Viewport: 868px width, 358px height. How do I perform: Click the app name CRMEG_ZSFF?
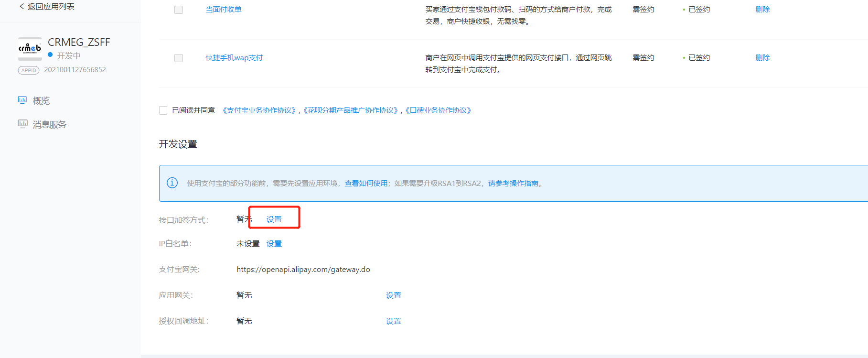(79, 43)
